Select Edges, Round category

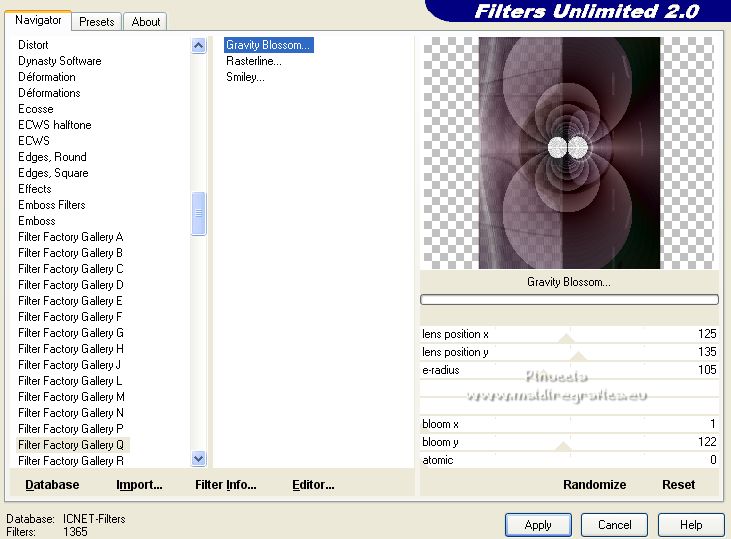[52, 157]
